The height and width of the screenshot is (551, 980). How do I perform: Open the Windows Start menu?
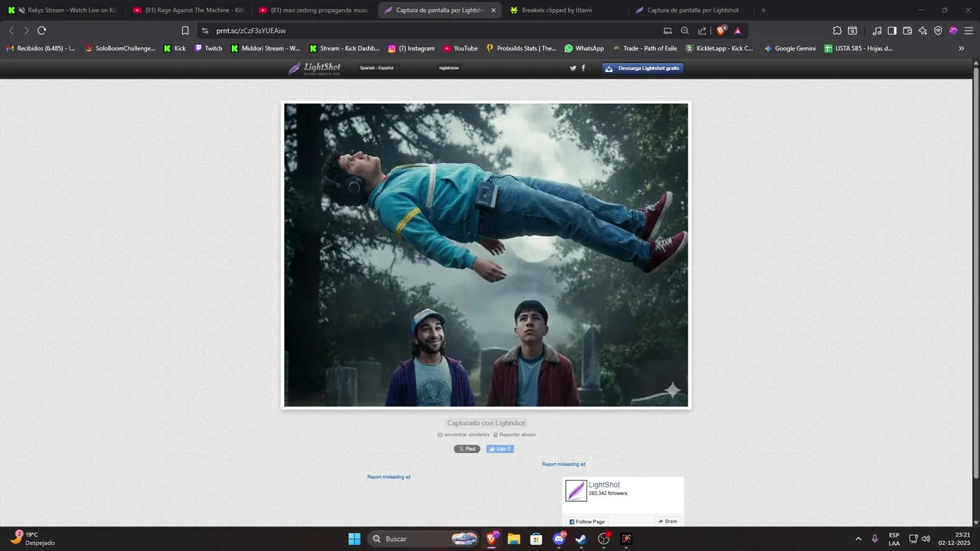(354, 539)
